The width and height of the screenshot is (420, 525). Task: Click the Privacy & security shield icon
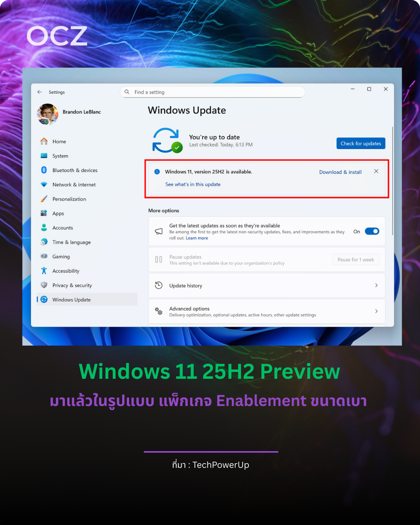click(44, 285)
